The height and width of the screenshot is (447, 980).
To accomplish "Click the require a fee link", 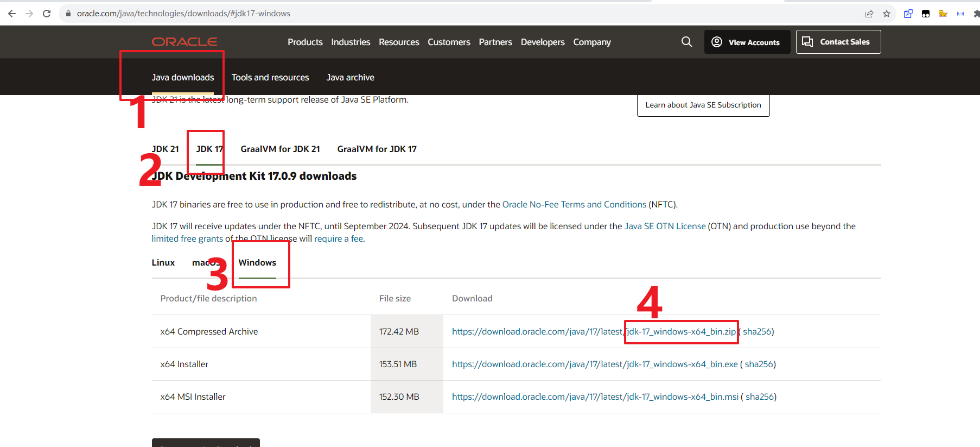I will [x=339, y=238].
